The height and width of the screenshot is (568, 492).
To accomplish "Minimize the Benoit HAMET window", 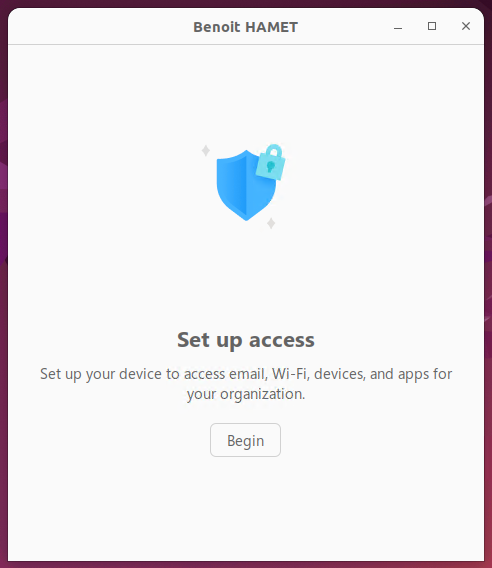I will 398,26.
